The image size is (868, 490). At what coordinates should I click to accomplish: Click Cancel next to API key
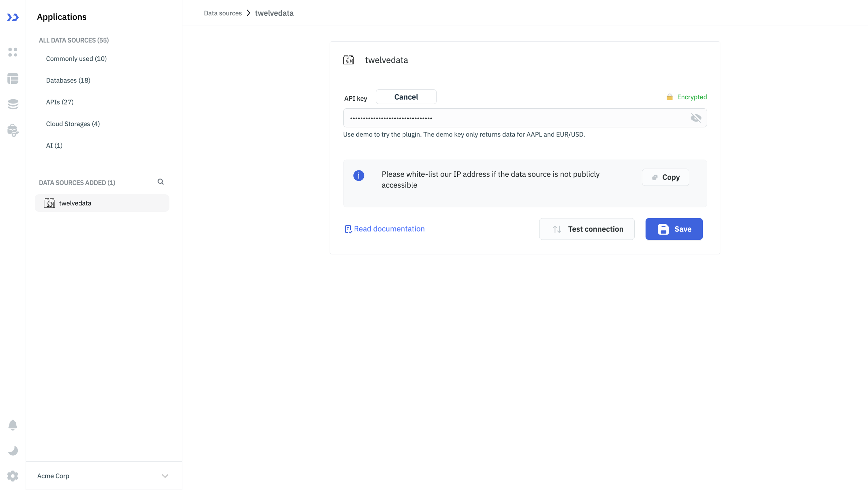click(x=406, y=97)
